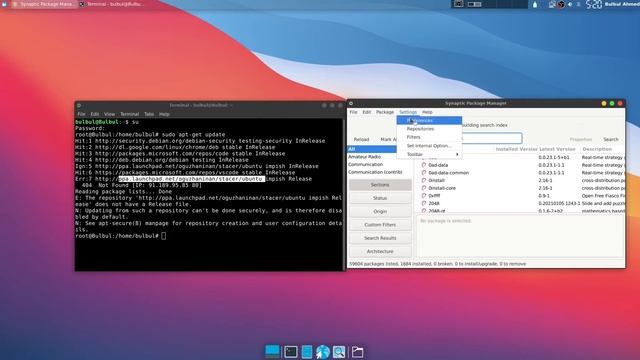Click the quick filter search field
This screenshot has height=360, width=640.
[492, 138]
